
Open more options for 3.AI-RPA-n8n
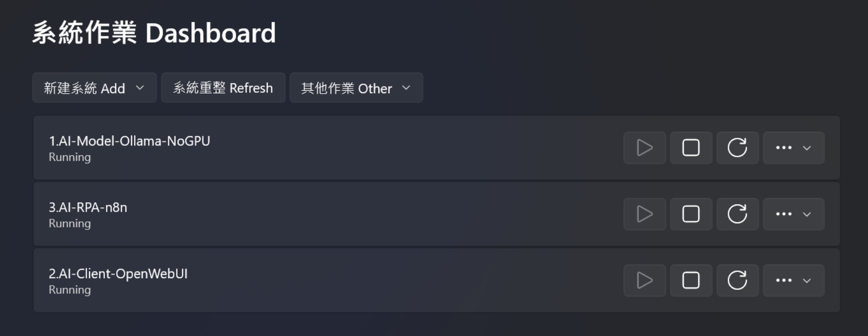[793, 214]
